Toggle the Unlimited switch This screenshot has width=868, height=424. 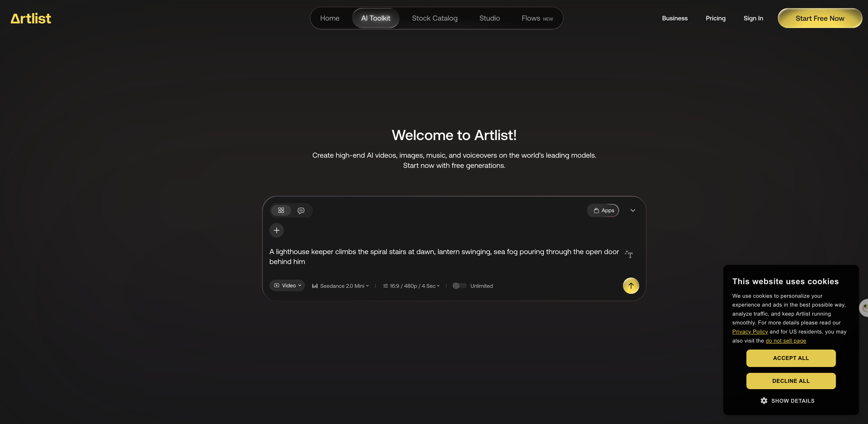click(459, 286)
